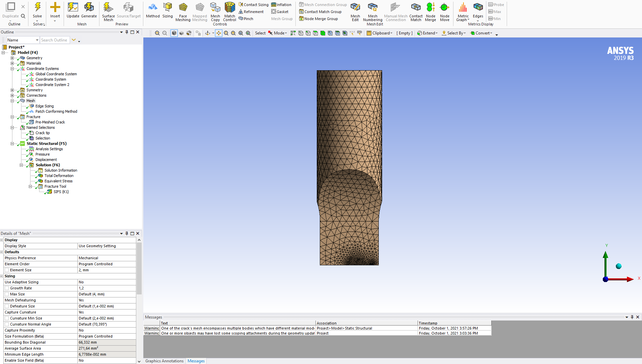Click the Solve lightning bolt icon
This screenshot has height=364, width=642.
(38, 7)
